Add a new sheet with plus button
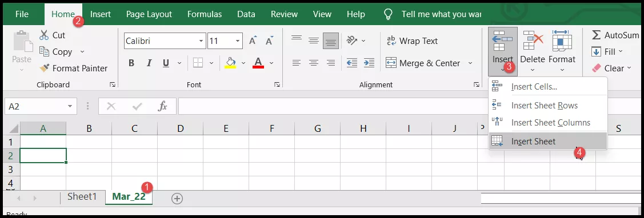This screenshot has height=218, width=644. point(177,199)
